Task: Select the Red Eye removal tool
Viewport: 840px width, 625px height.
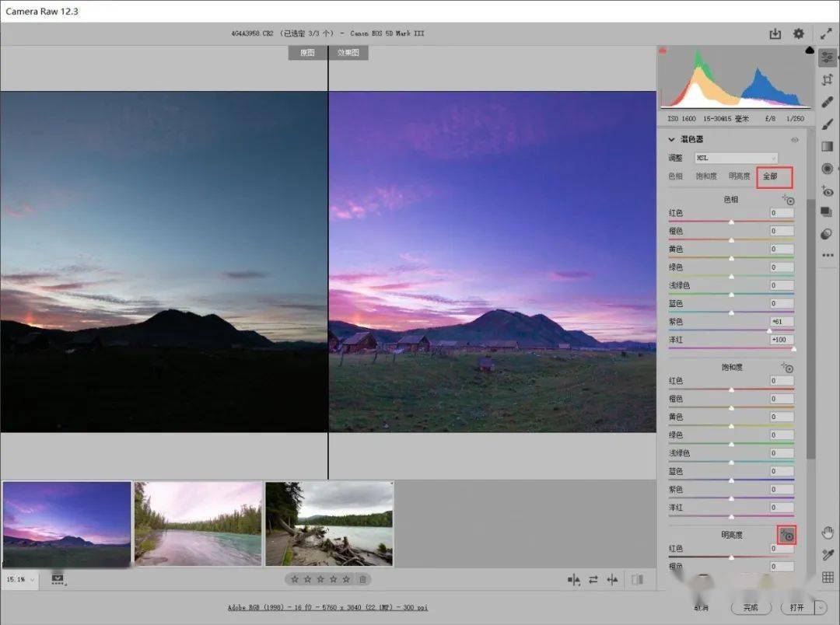Action: [x=828, y=191]
